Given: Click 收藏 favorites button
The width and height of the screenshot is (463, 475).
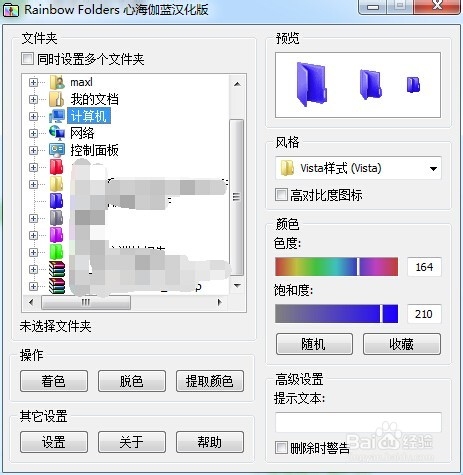Looking at the screenshot, I should pos(402,344).
